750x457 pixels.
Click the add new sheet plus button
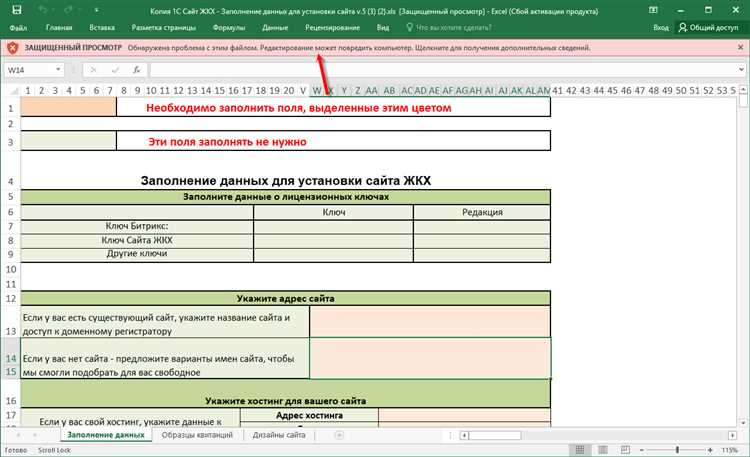(339, 435)
